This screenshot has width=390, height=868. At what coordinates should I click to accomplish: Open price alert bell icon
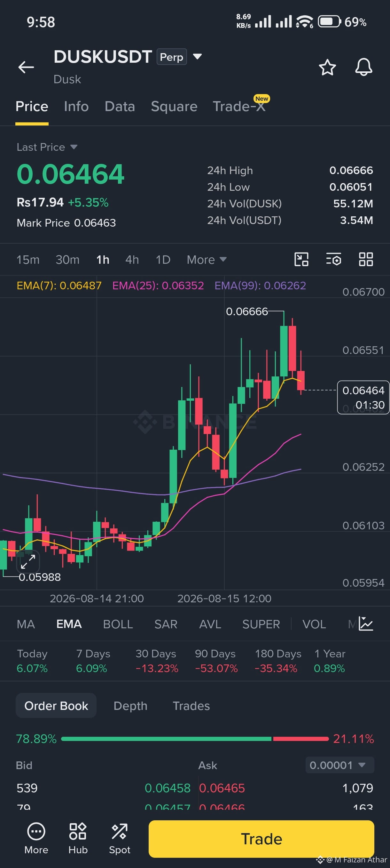coord(364,67)
